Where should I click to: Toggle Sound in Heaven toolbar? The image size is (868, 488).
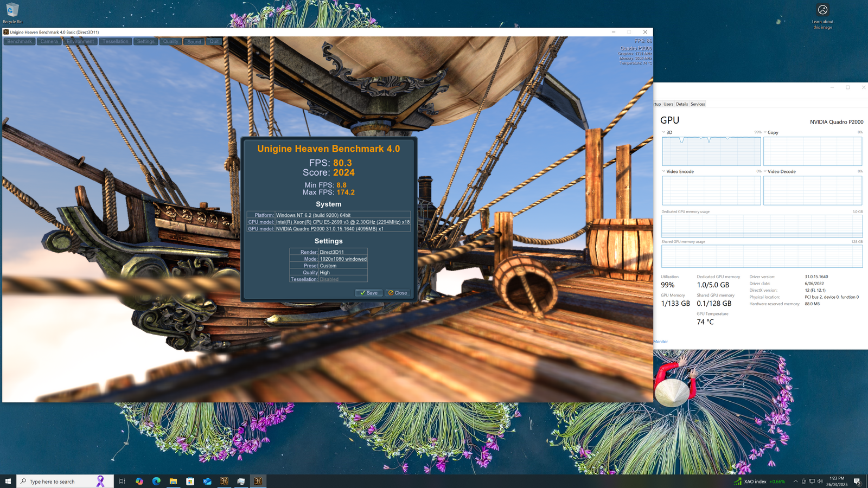pos(194,42)
